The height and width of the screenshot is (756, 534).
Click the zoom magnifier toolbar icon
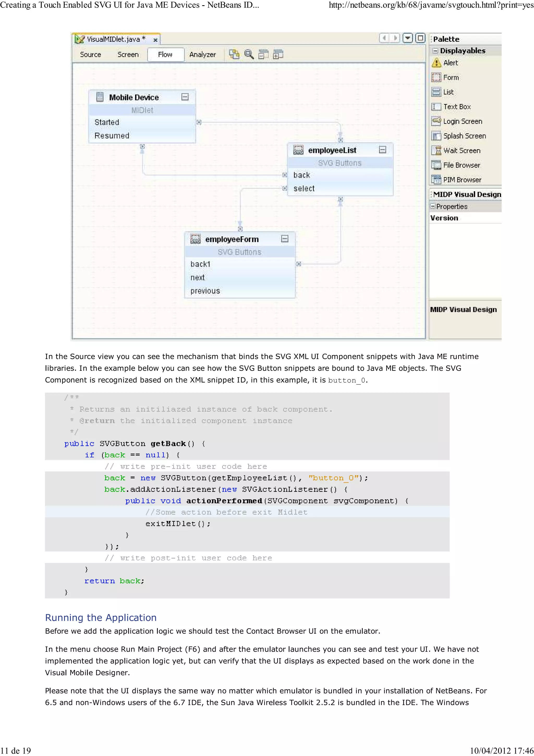coord(249,54)
